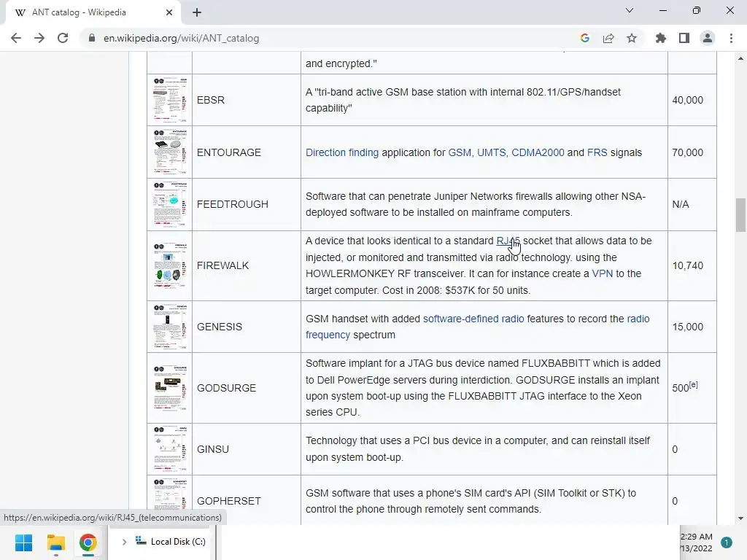Select the 10,740 price cell
Viewport: 747px width, 560px height.
pos(692,265)
